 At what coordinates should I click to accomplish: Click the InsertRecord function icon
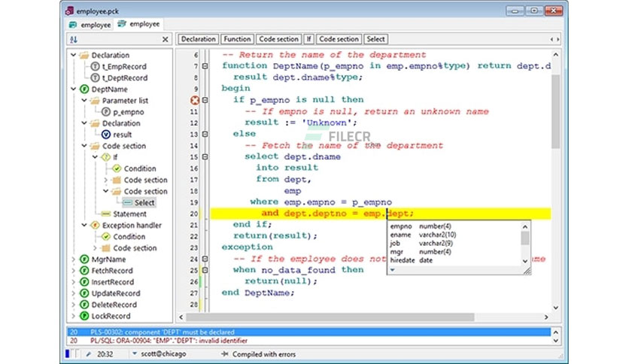tap(84, 282)
